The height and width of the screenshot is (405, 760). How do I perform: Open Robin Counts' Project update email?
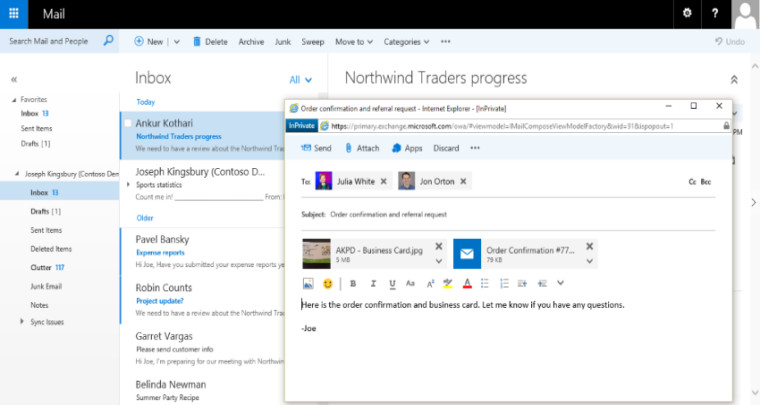coord(202,300)
